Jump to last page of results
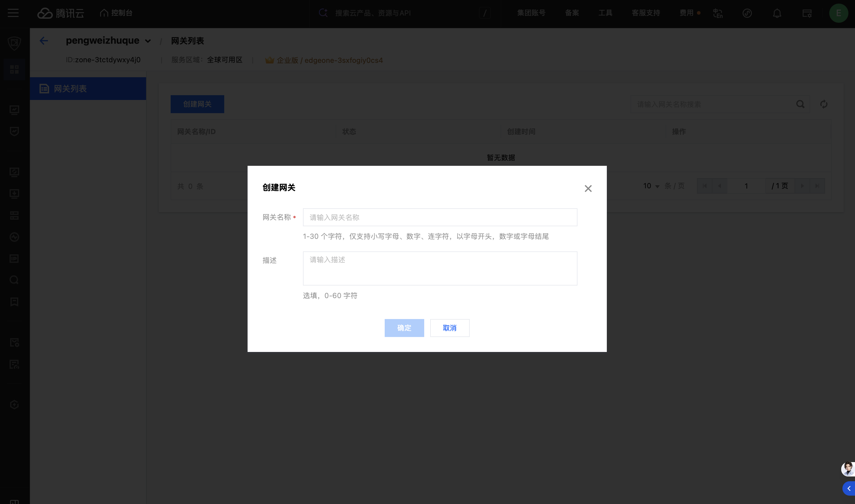The height and width of the screenshot is (504, 855). pyautogui.click(x=817, y=186)
